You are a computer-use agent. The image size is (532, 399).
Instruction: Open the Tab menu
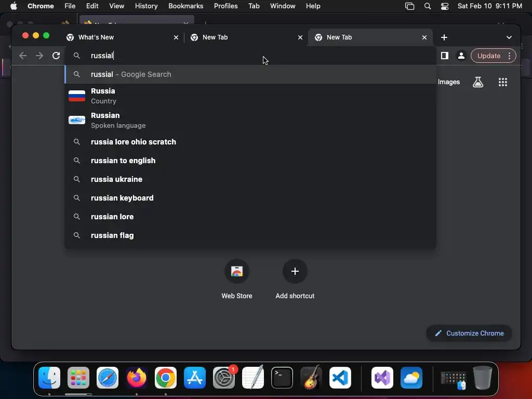(x=254, y=6)
